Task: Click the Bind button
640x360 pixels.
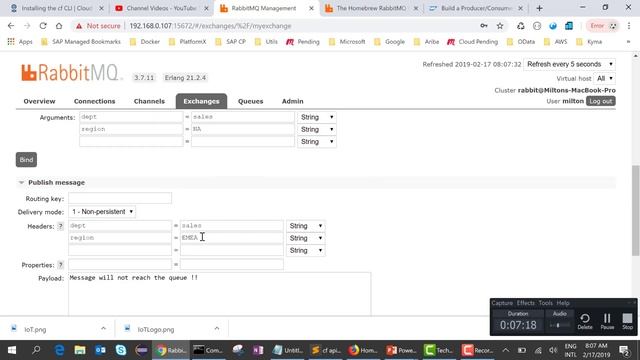Action: coord(27,160)
